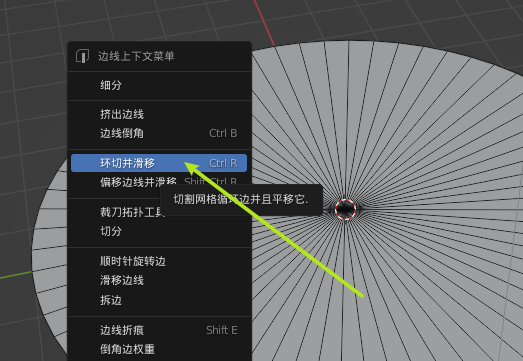Image resolution: width=523 pixels, height=361 pixels.
Task: Click 边线倒角 with Ctrl B shortcut
Action: pos(159,133)
